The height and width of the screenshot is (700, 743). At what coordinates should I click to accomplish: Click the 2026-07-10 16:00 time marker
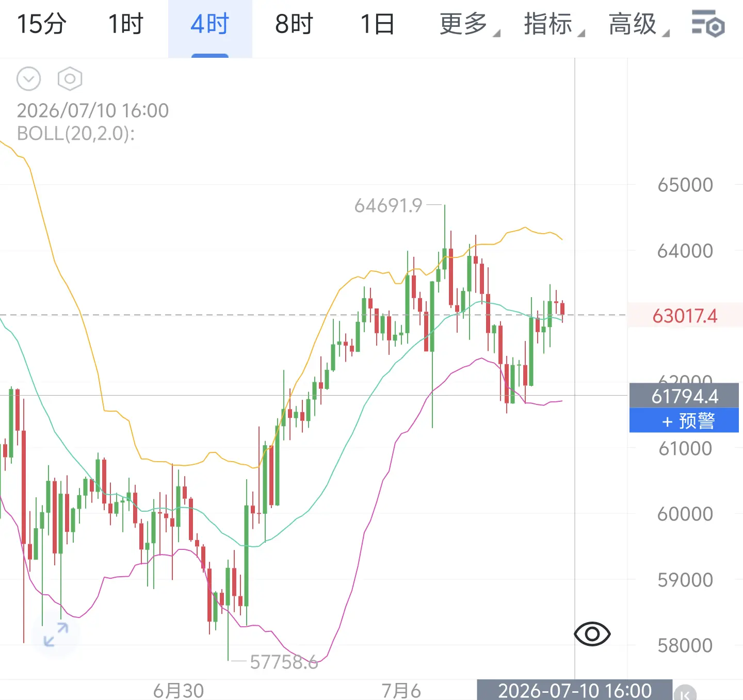click(575, 690)
